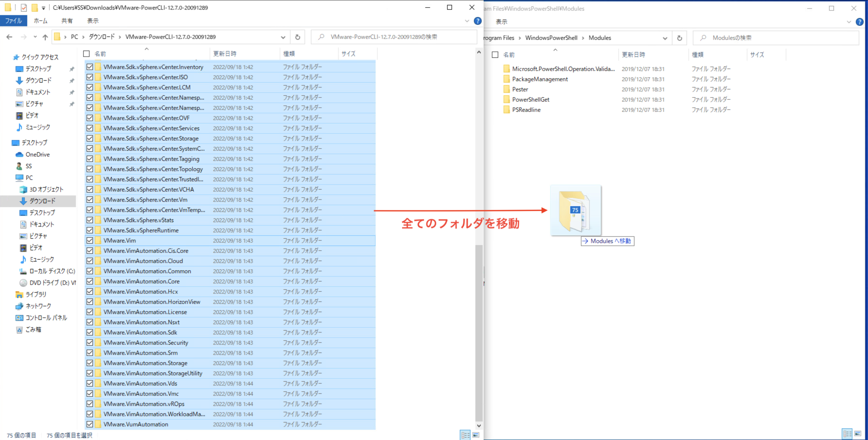Image resolution: width=868 pixels, height=440 pixels.
Task: Open the ファイル menu
Action: pos(14,20)
